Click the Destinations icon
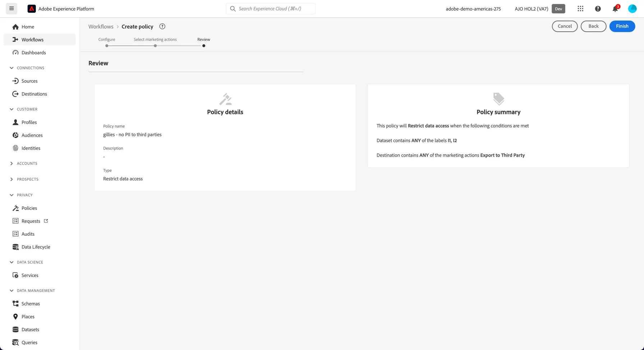 [15, 94]
